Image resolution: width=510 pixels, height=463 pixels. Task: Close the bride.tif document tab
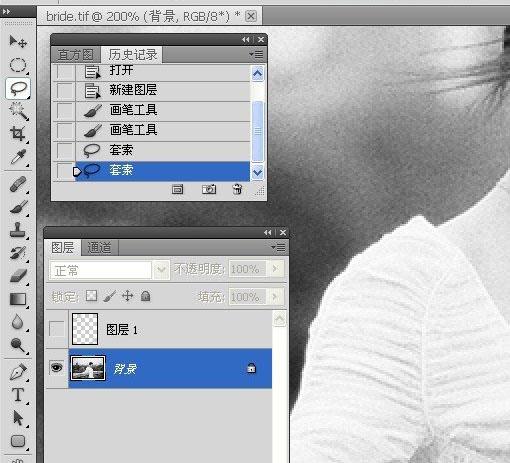(251, 16)
